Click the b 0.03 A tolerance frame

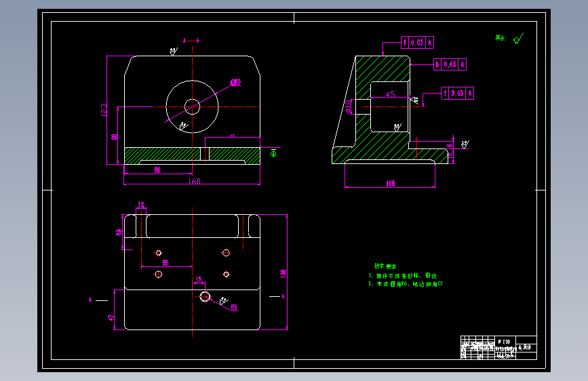tap(450, 64)
